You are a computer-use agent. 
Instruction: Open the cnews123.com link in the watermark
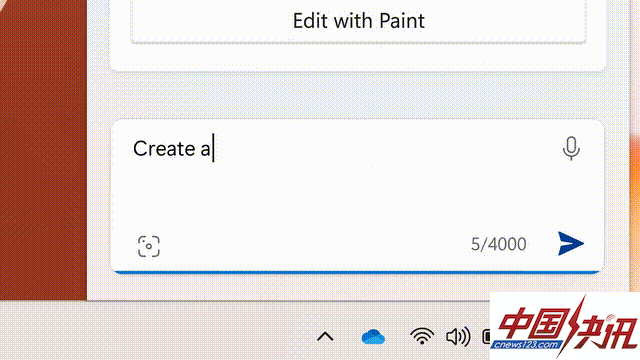526,345
